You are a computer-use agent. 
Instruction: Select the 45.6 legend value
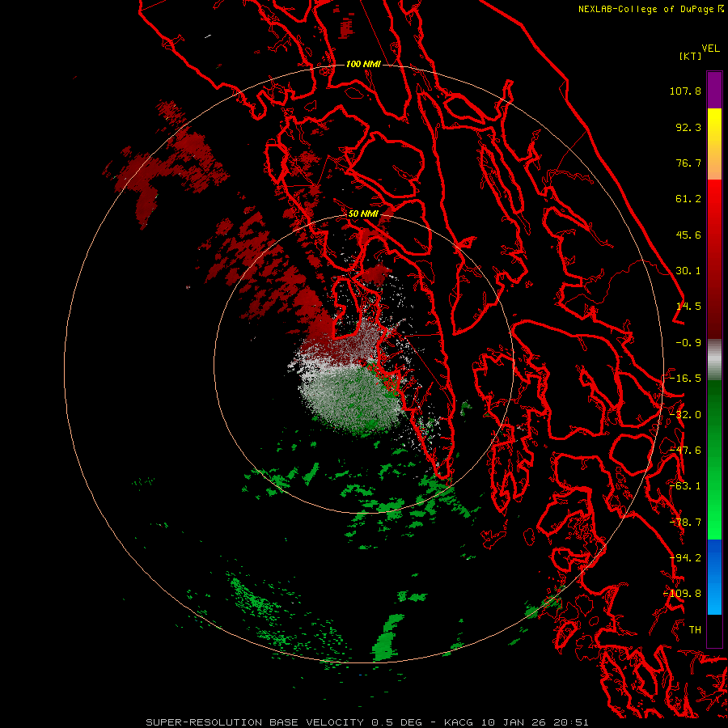(688, 235)
